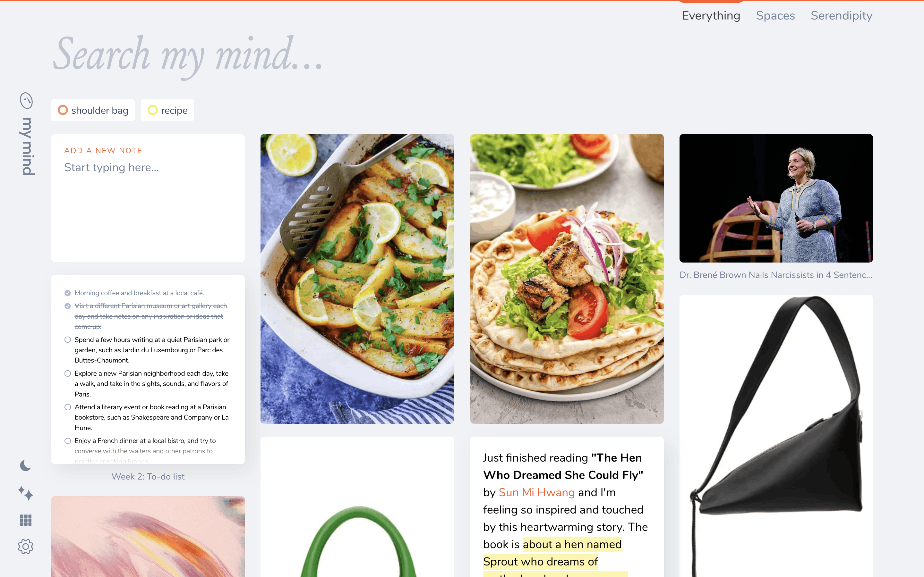924x577 pixels.
Task: Click the yellow ring on recipe tag
Action: point(153,110)
